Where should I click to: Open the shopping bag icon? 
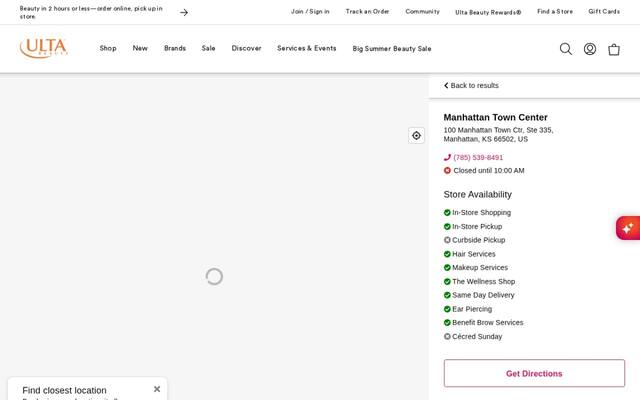pyautogui.click(x=613, y=49)
